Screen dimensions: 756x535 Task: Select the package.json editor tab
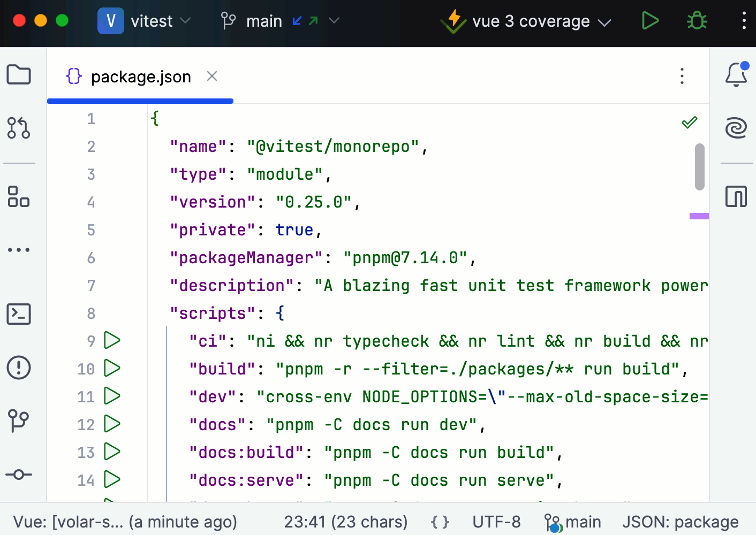point(141,77)
